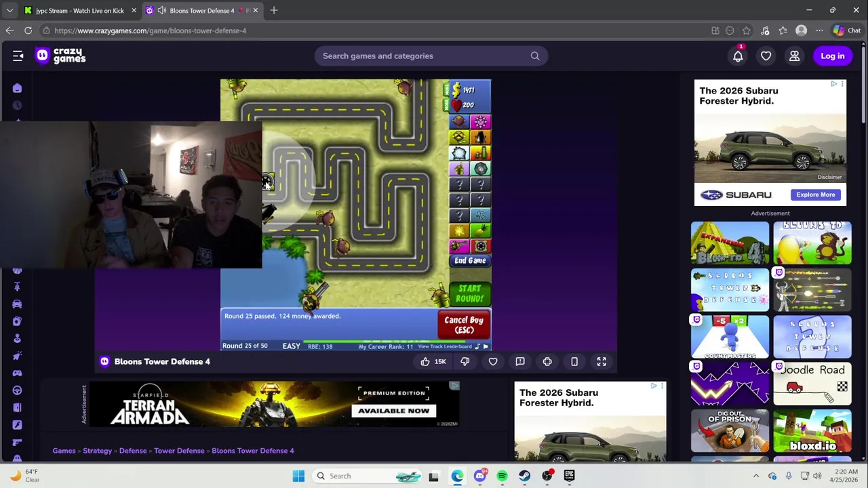
Task: Click the Log in button
Action: [833, 56]
